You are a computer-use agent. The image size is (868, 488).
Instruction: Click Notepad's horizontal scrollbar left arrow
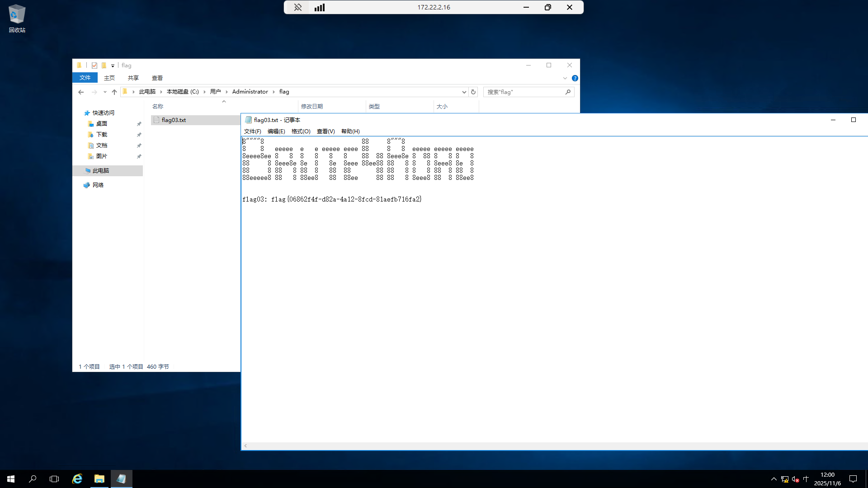[245, 446]
